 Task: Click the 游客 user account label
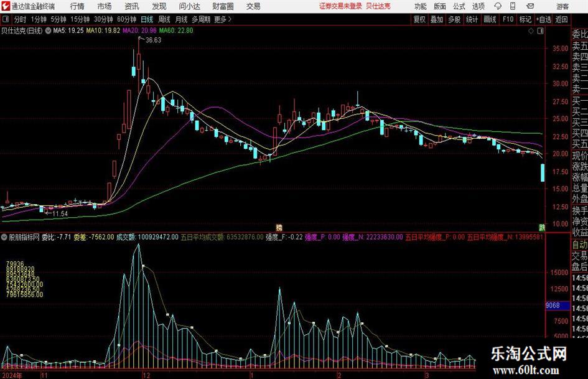[562, 6]
